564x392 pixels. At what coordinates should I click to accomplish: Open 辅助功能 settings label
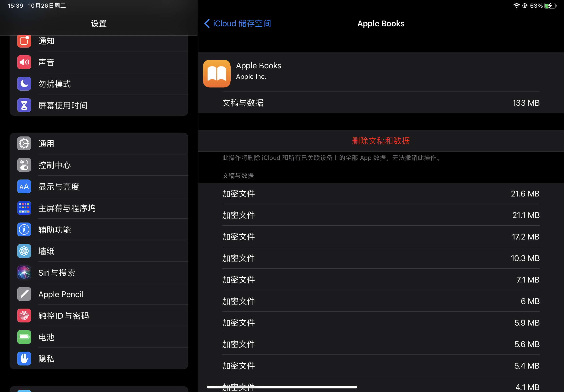tap(54, 230)
